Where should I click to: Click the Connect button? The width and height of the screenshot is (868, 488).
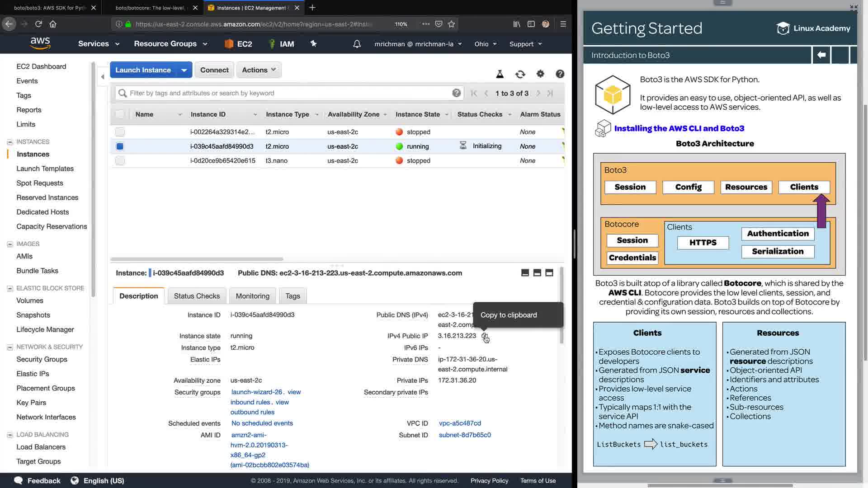pyautogui.click(x=214, y=70)
